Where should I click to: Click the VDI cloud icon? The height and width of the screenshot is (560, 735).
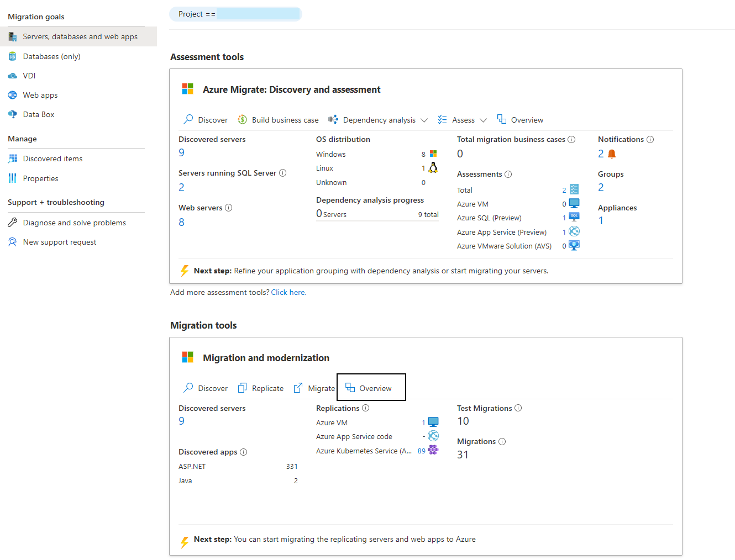(x=12, y=76)
